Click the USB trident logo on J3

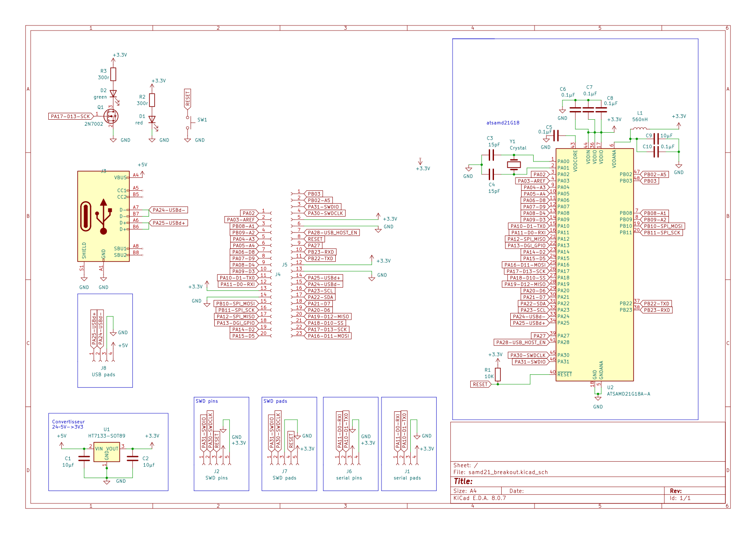[x=103, y=217]
